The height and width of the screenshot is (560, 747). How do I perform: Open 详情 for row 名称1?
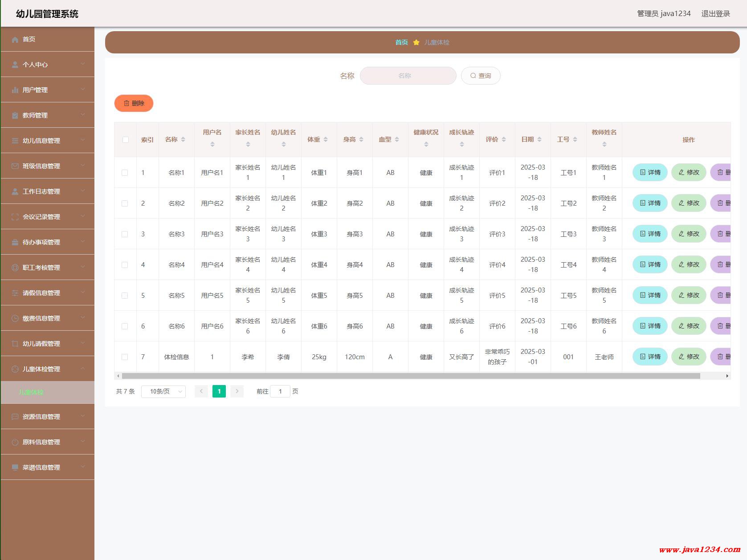650,172
